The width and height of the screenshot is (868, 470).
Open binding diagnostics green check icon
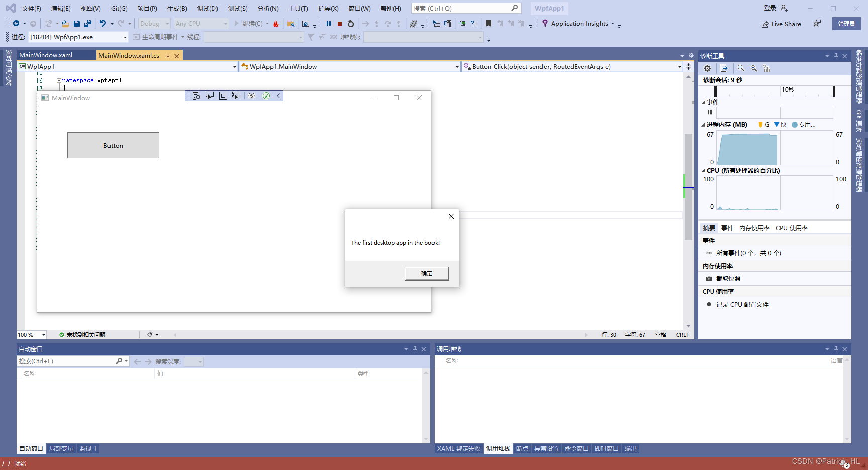[266, 96]
